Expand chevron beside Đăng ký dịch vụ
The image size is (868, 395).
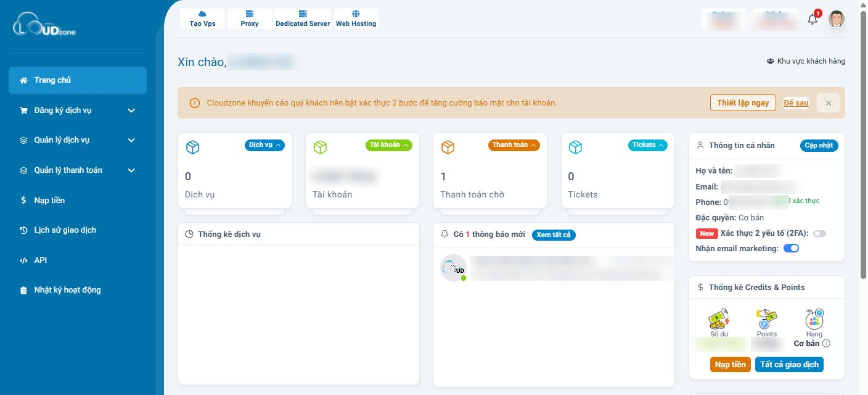[x=131, y=110]
